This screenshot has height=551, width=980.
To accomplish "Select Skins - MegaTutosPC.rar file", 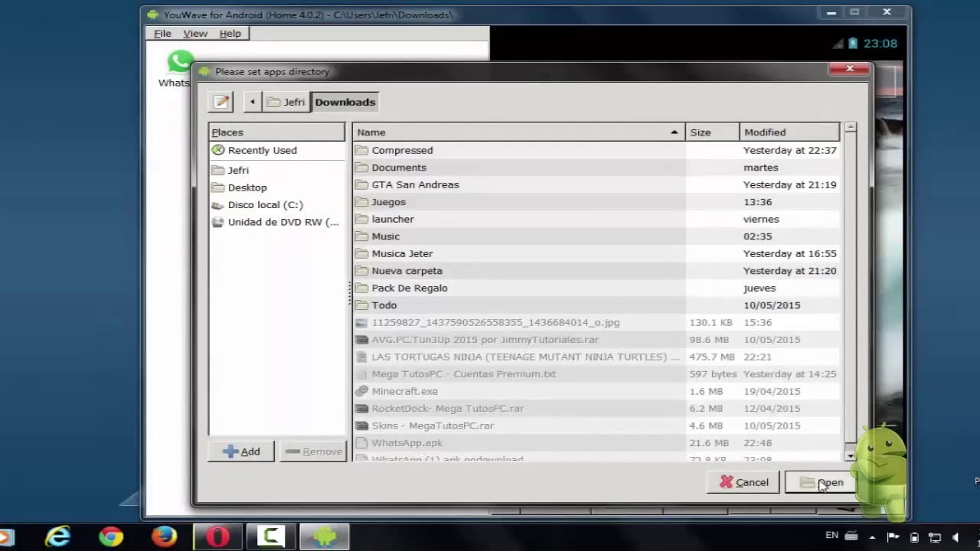I will (x=596, y=425).
